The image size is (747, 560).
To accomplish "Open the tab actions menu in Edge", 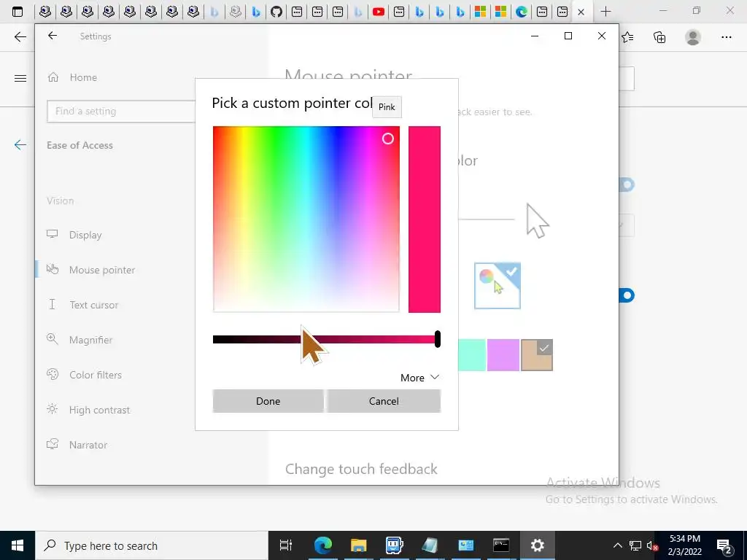I will coord(18,12).
